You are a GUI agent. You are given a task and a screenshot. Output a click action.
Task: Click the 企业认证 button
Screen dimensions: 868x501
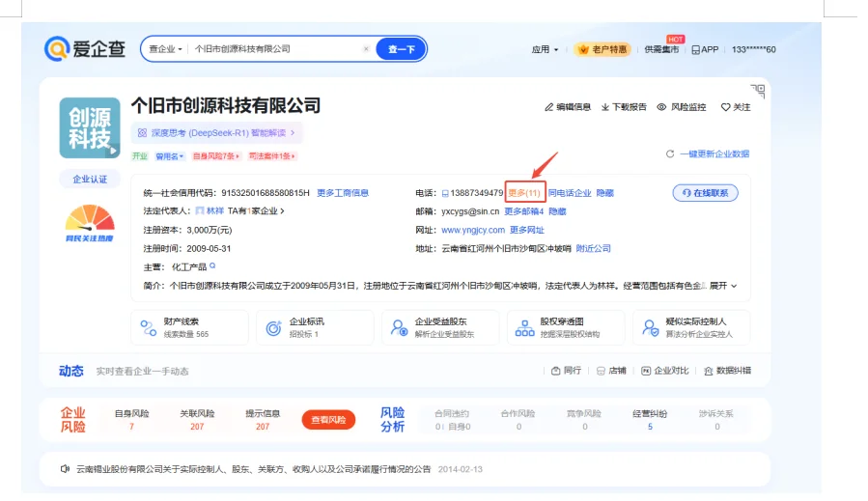pyautogui.click(x=90, y=180)
